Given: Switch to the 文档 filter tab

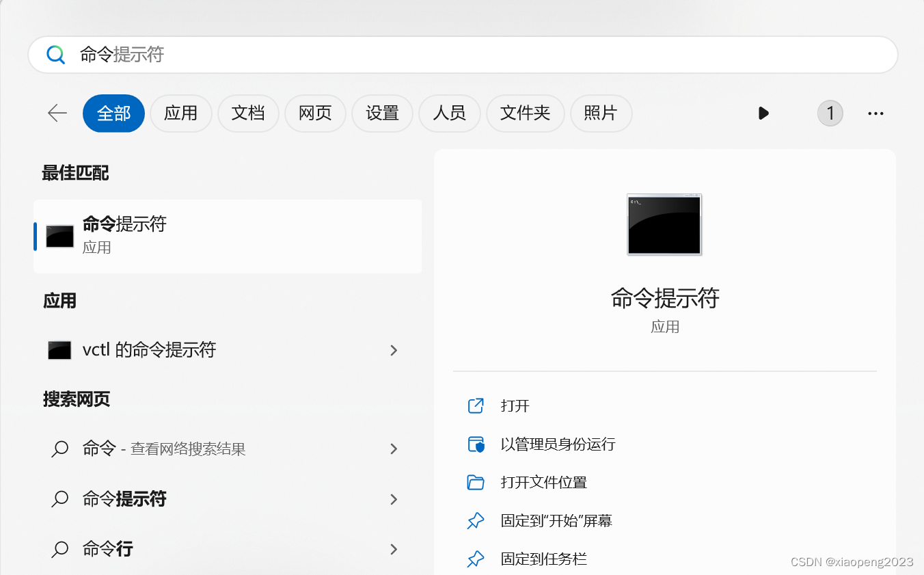Looking at the screenshot, I should (x=247, y=113).
